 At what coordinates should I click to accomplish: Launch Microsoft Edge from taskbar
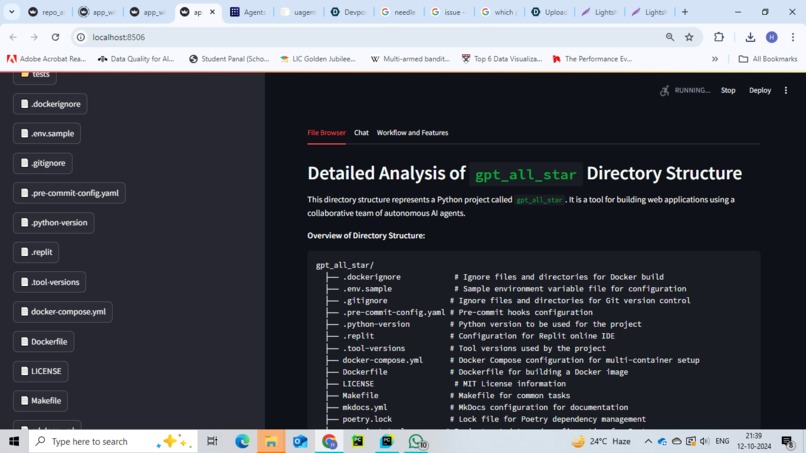242,441
